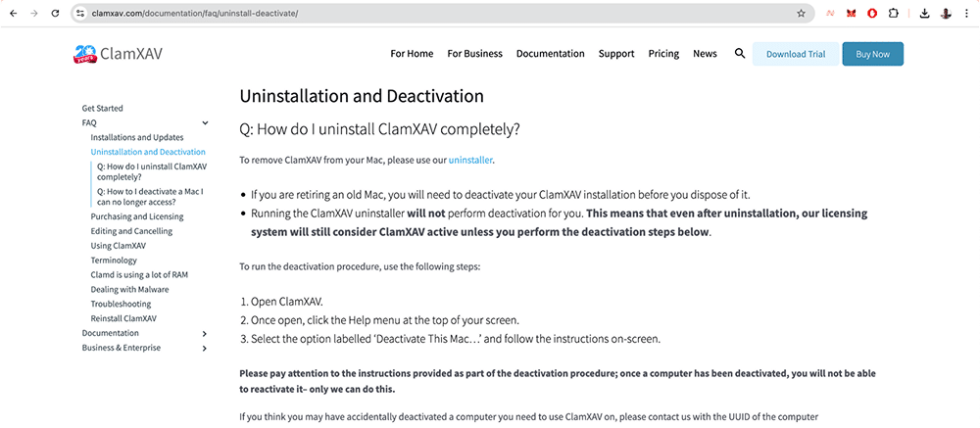Jump to 'How do I uninstall ClamXAV completely?' sidebar link
Image resolution: width=980 pixels, height=428 pixels.
152,171
